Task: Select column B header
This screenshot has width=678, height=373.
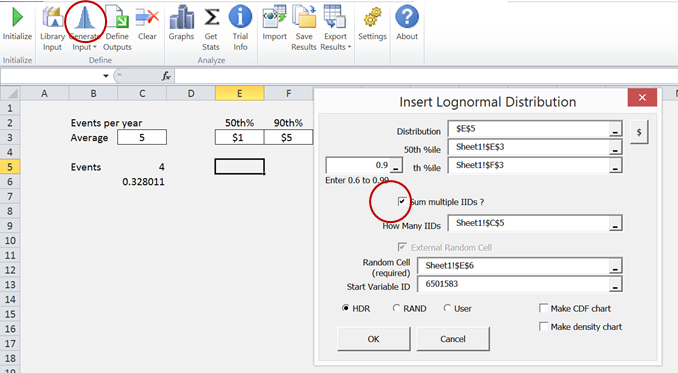Action: coord(93,93)
